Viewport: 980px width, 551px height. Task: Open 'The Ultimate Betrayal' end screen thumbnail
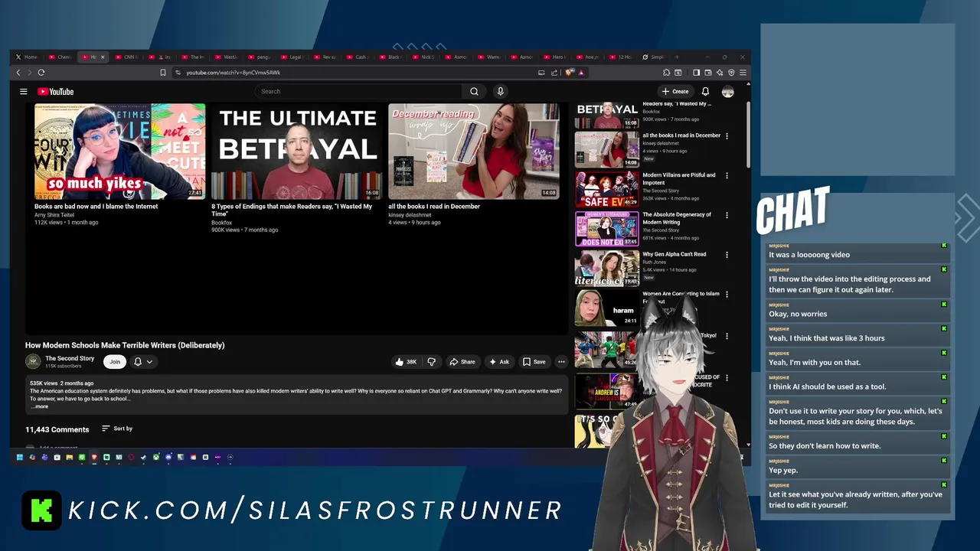click(296, 152)
